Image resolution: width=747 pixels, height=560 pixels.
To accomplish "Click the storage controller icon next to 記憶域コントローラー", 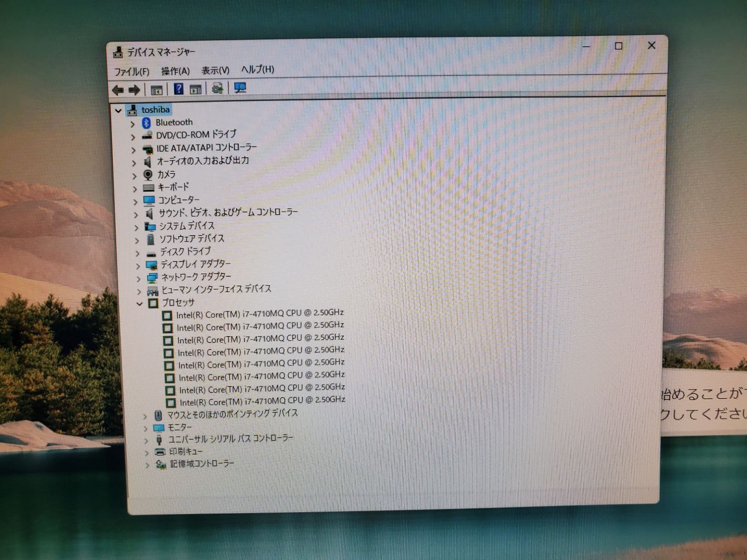I will (x=161, y=464).
